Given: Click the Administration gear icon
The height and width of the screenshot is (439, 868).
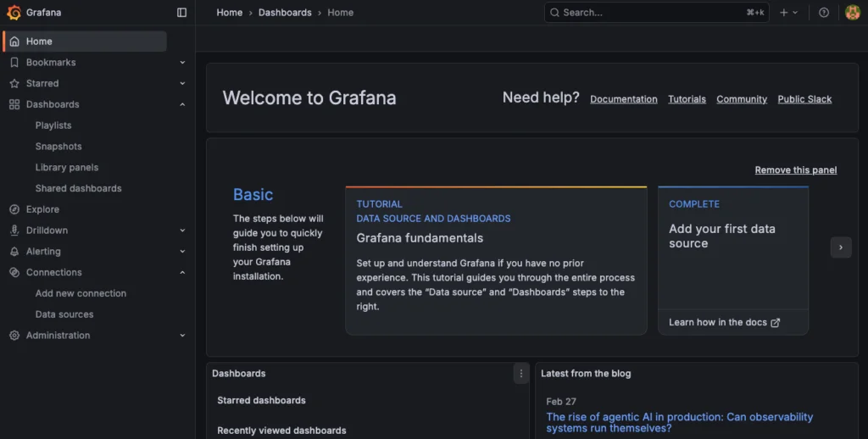Looking at the screenshot, I should coord(14,336).
